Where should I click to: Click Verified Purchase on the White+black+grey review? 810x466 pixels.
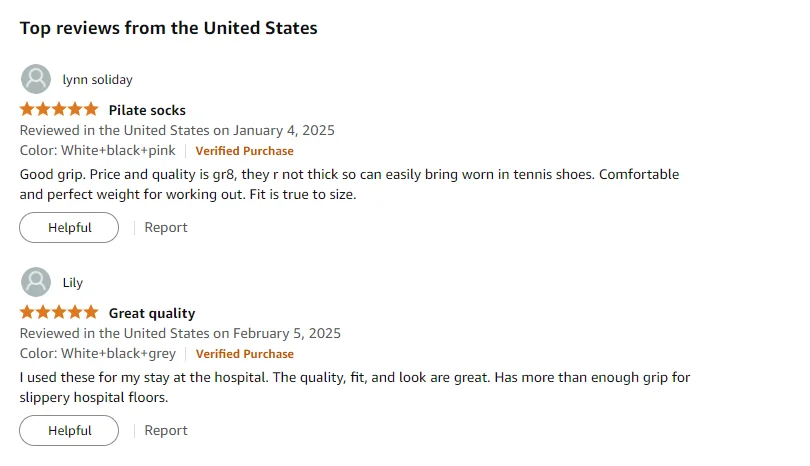pos(244,354)
